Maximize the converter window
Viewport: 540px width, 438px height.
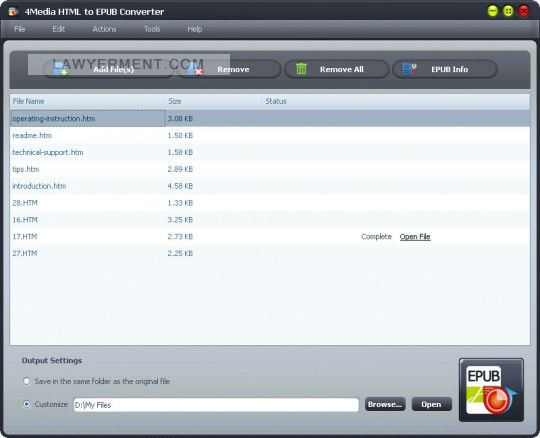click(x=508, y=11)
